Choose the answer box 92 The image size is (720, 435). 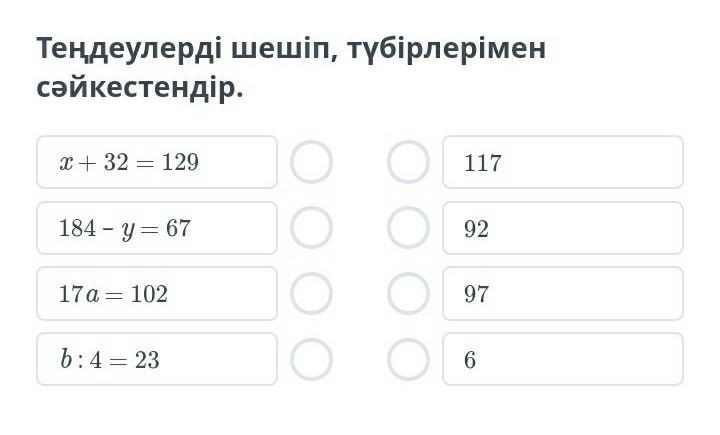pyautogui.click(x=563, y=228)
